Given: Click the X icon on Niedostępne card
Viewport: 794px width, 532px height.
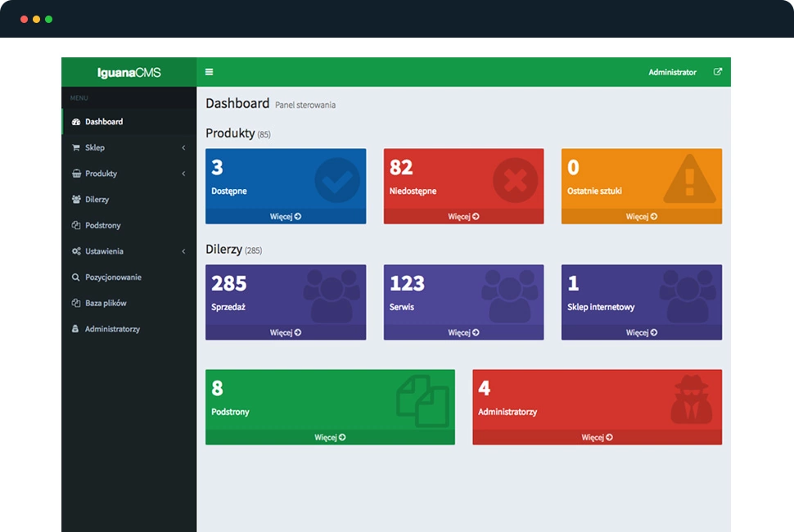Looking at the screenshot, I should (515, 180).
